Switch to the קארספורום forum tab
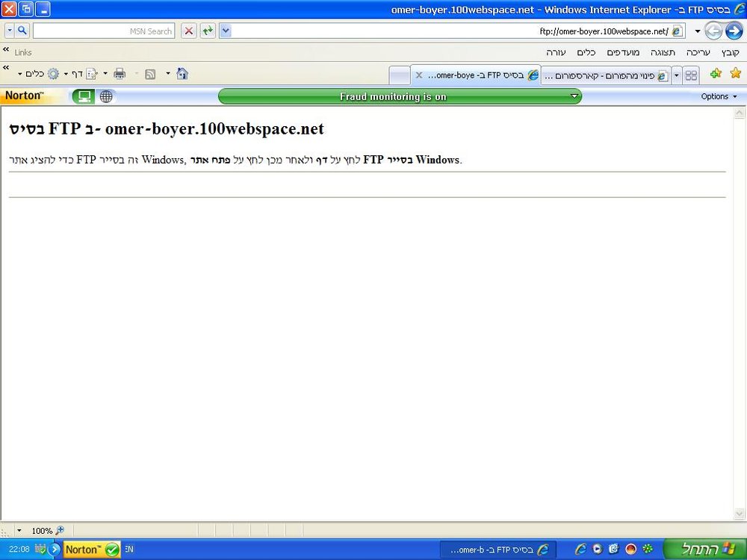The width and height of the screenshot is (747, 560). (606, 75)
